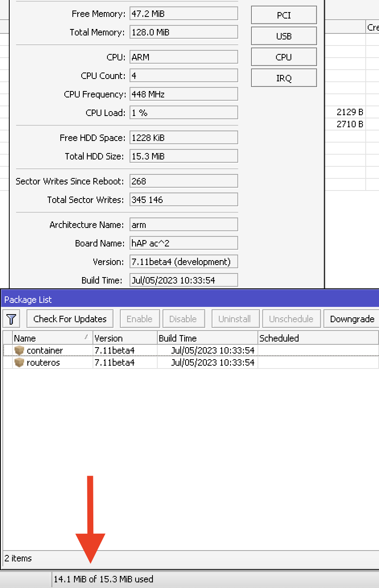Click Check For Updates
This screenshot has width=379, height=588.
click(x=70, y=319)
